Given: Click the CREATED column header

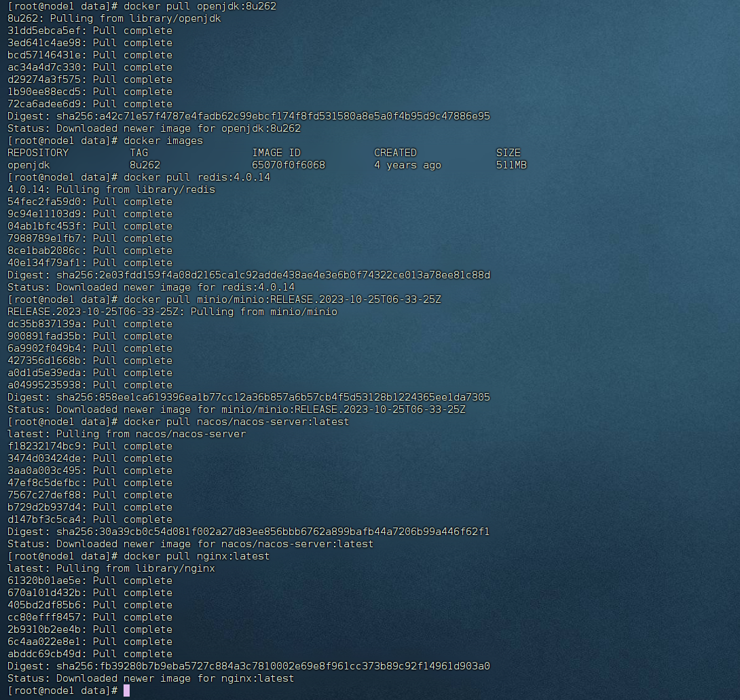Looking at the screenshot, I should coord(396,153).
